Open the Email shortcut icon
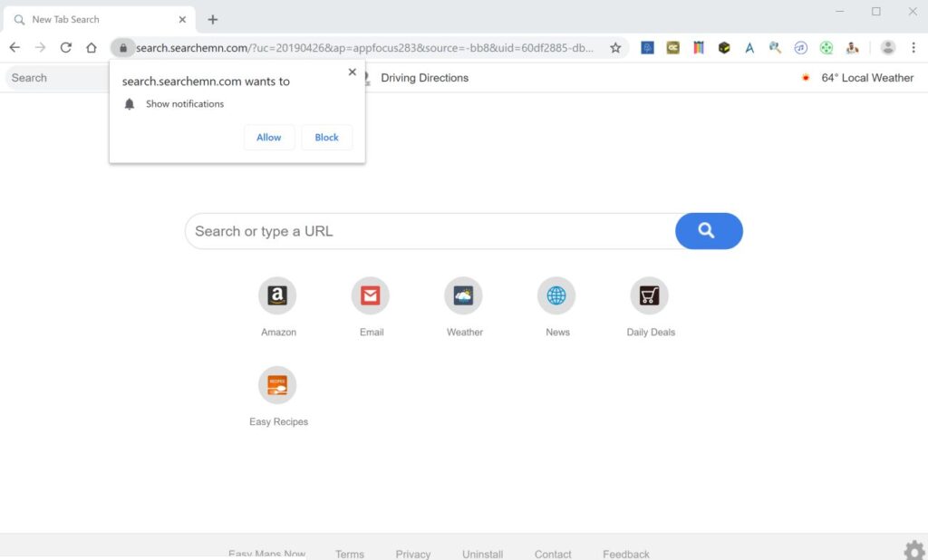Viewport: 928px width, 560px height. tap(371, 294)
